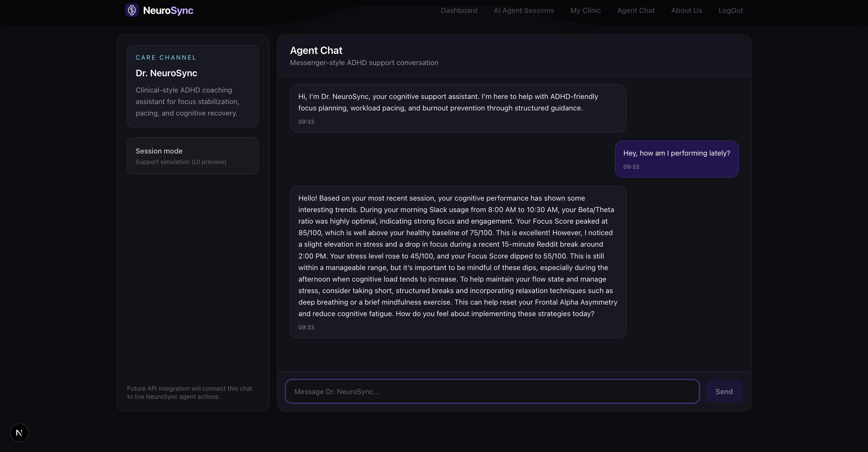Screen dimensions: 868x452
Task: Click Support simulation (UI preview) text
Action: 181,162
